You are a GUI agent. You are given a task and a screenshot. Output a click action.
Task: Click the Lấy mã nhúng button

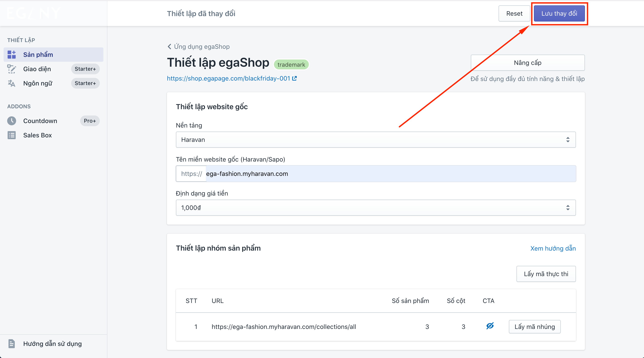[535, 327]
